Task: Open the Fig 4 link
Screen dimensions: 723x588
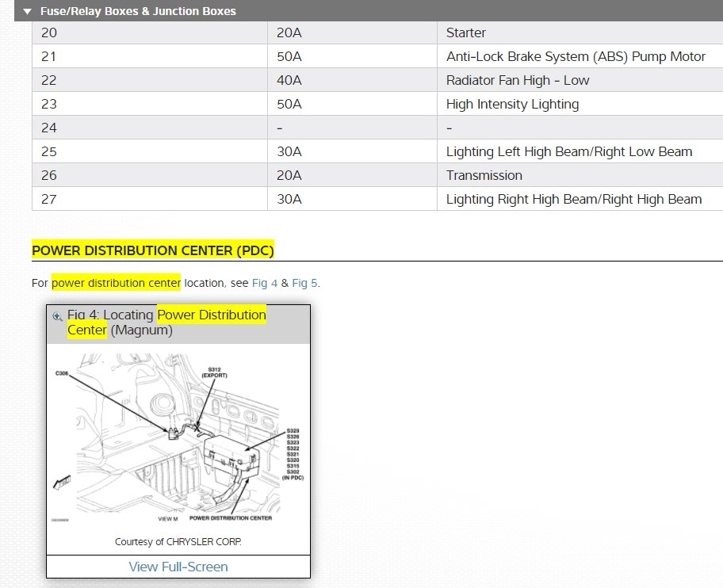Action: tap(265, 283)
